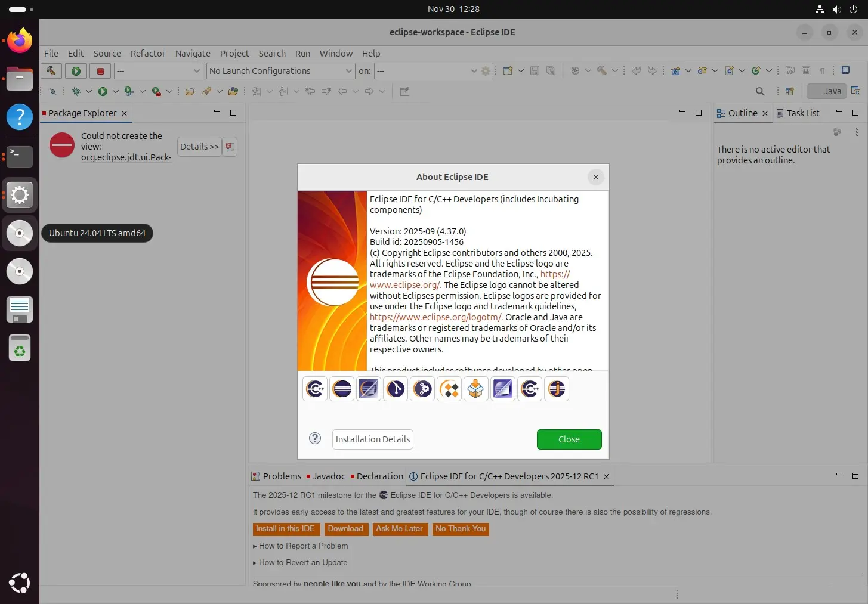Click the green Close button in About dialog
This screenshot has width=868, height=604.
coord(569,439)
